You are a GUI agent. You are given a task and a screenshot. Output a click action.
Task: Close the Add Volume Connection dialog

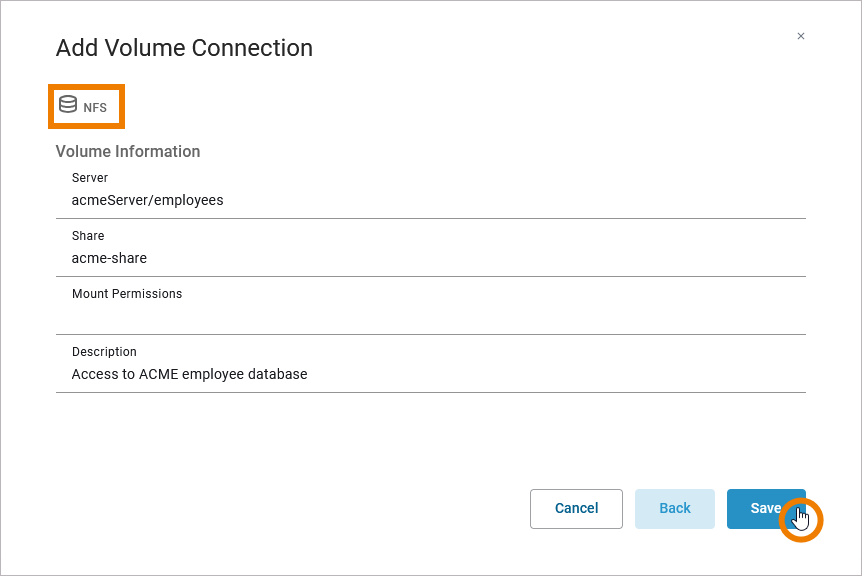click(801, 36)
